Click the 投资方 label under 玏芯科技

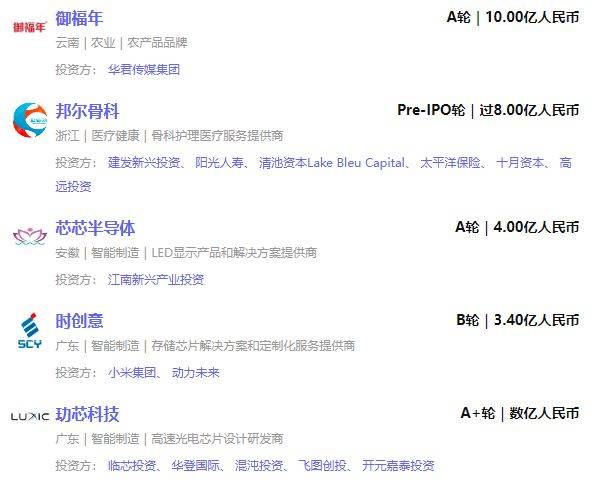(76, 465)
